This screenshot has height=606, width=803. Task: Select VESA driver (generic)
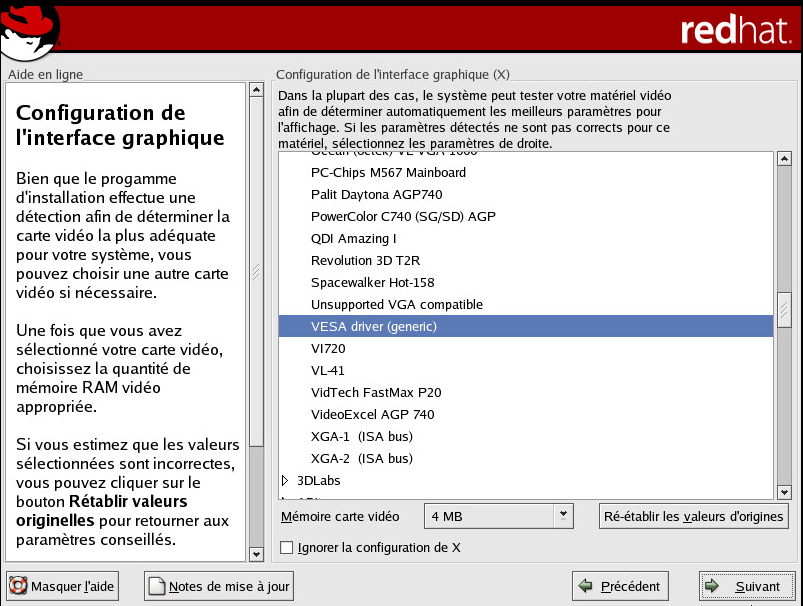tap(526, 326)
